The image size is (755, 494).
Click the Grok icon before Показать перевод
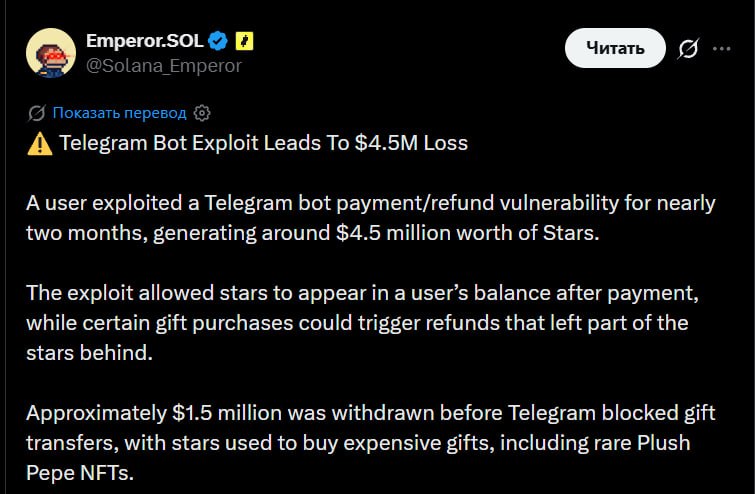[x=37, y=113]
